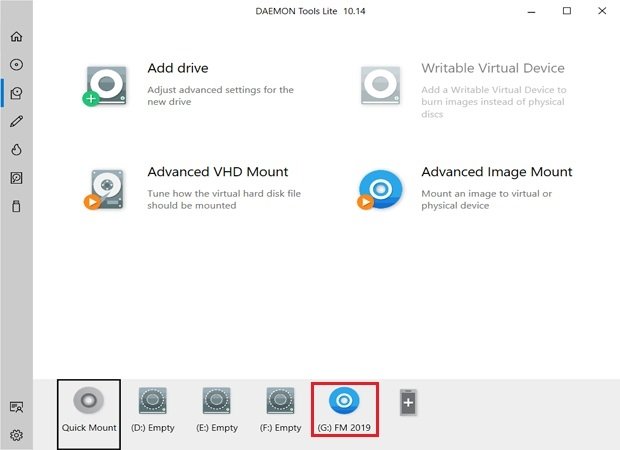The height and width of the screenshot is (450, 620).
Task: Select the Virtual Drives sidebar icon
Action: pyautogui.click(x=16, y=93)
